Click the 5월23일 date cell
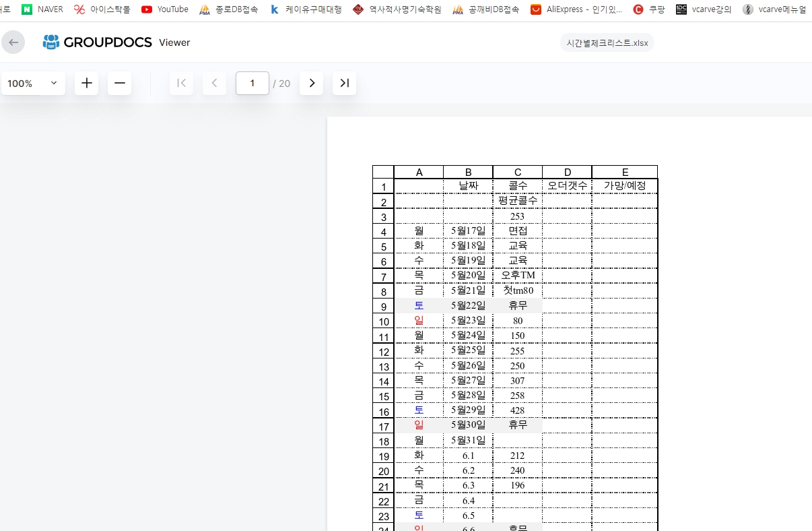The width and height of the screenshot is (812, 531). (468, 321)
